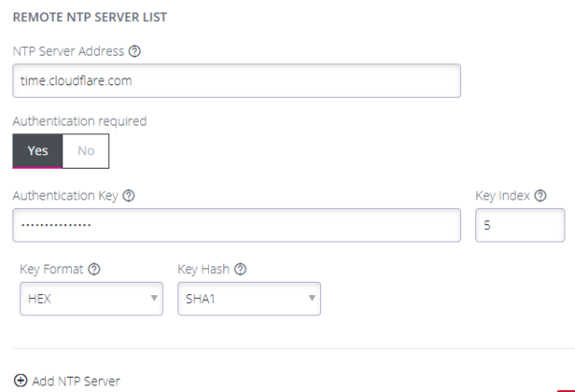Viewport: 575px width, 392px height.
Task: Open the Key Format HEX dropdown
Action: 91,298
